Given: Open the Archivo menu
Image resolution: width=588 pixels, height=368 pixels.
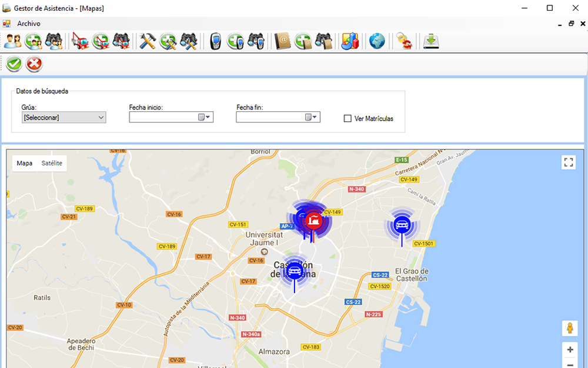Looking at the screenshot, I should pyautogui.click(x=28, y=24).
